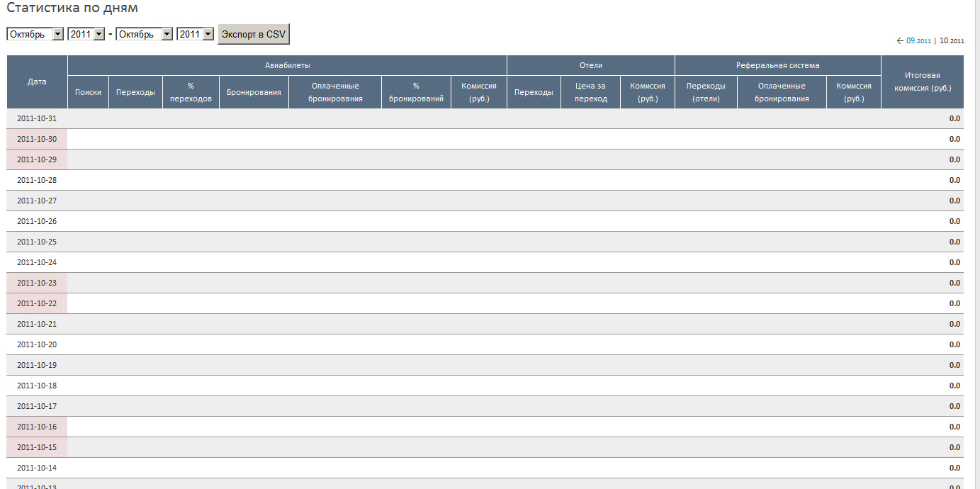Select the 2011-10-24 date cell

coord(37,262)
